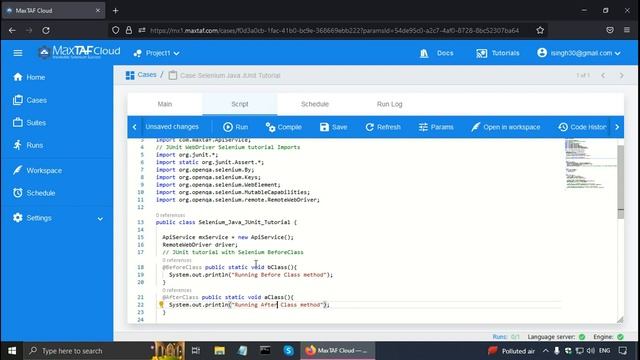Screen dimensions: 640x360
Task: Open Code History
Action: click(582, 127)
